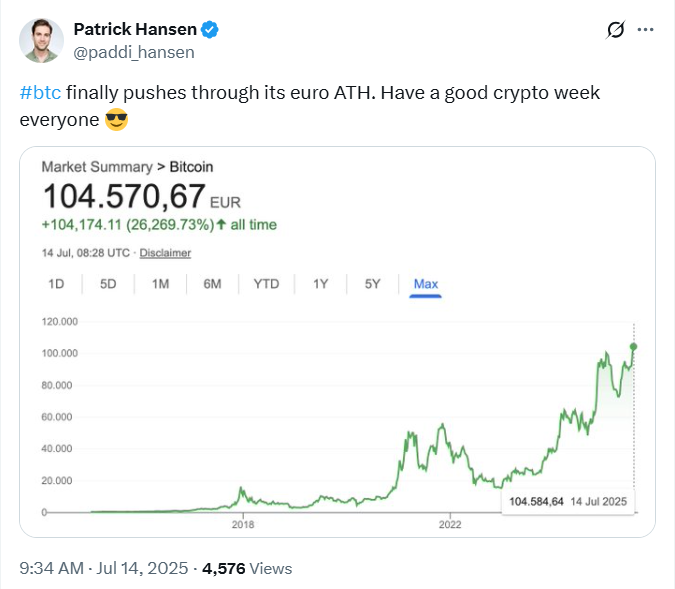
Task: Select the 1D chart range tab
Action: point(56,284)
